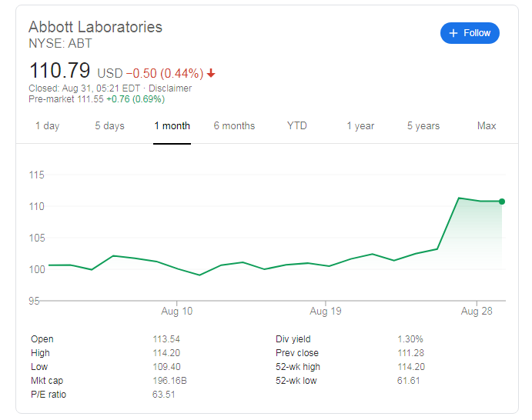The height and width of the screenshot is (420, 532).
Task: Click the Aug 10 axis label
Action: pyautogui.click(x=177, y=311)
